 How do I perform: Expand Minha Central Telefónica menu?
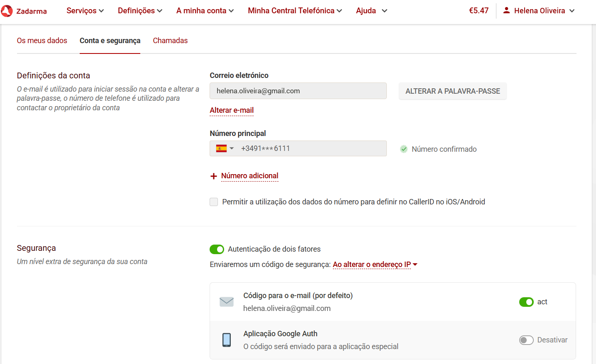(x=295, y=11)
